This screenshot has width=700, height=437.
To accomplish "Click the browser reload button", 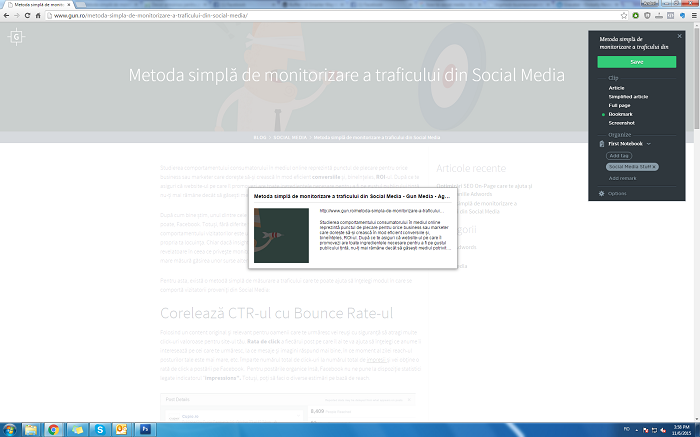I will point(34,16).
